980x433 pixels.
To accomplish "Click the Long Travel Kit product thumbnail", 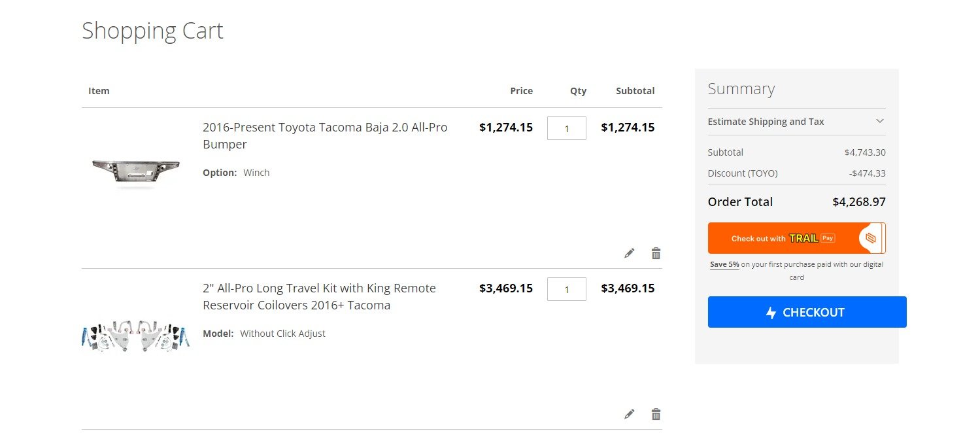I will point(135,336).
